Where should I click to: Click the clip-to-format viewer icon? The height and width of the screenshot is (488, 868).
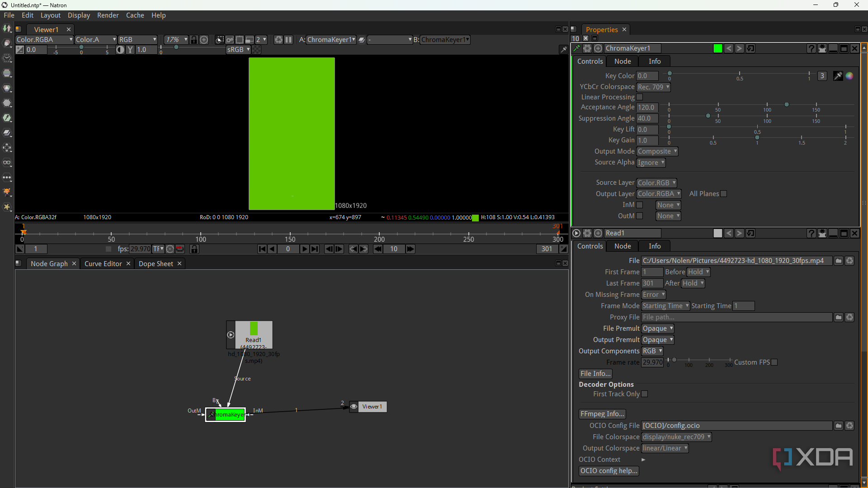pyautogui.click(x=240, y=40)
